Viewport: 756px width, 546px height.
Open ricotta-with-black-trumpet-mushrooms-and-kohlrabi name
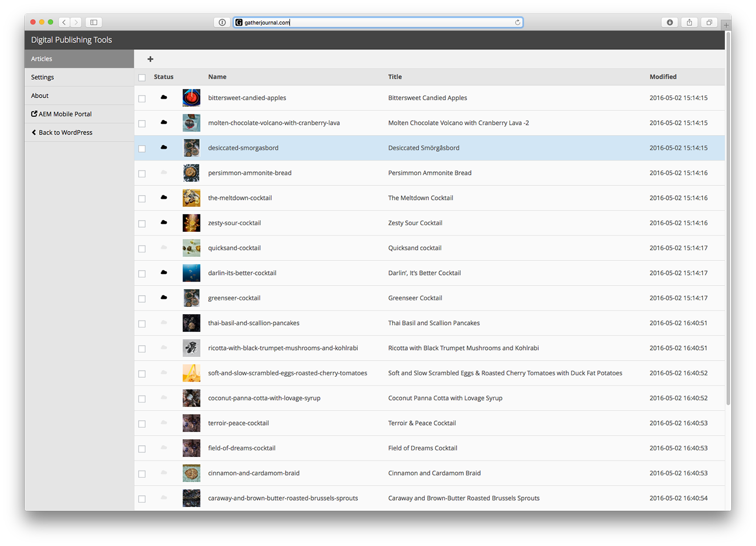pos(283,348)
